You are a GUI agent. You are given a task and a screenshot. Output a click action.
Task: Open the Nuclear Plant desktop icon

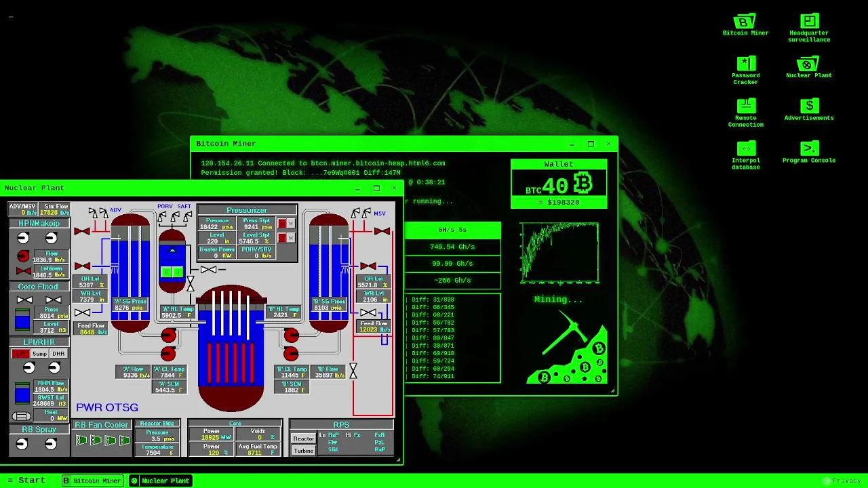point(809,67)
